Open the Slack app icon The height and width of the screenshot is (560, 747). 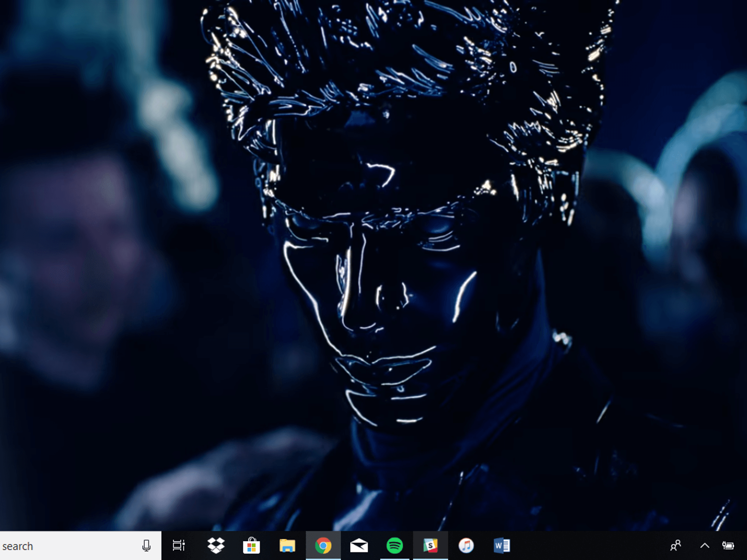click(431, 546)
